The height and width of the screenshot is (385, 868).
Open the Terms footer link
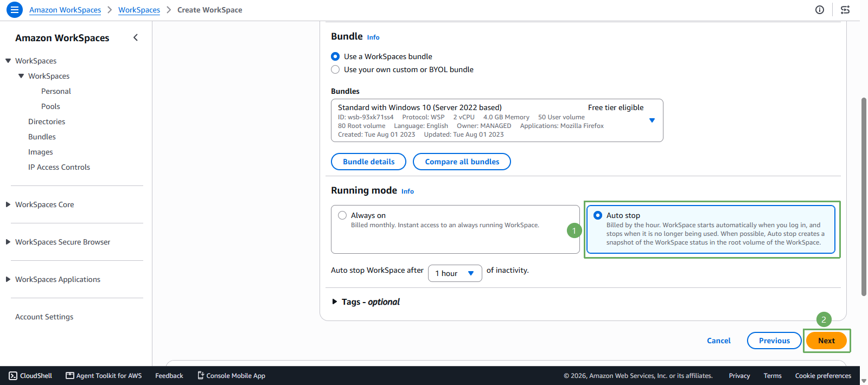tap(773, 375)
